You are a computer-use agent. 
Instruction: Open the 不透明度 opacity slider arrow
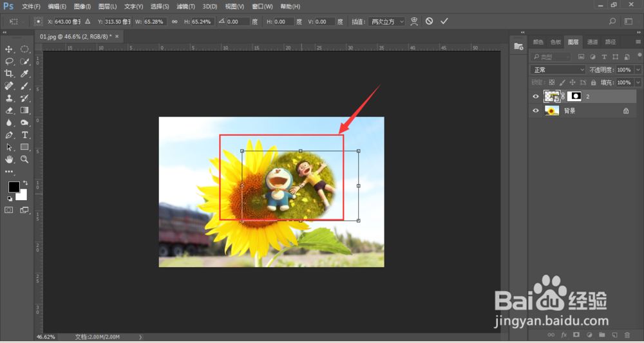point(638,70)
